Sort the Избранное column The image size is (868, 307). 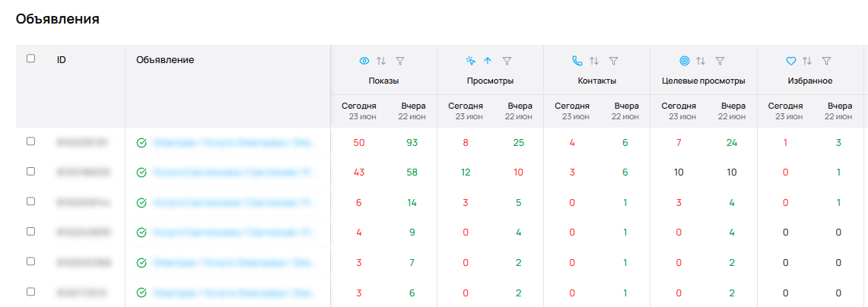pos(808,61)
